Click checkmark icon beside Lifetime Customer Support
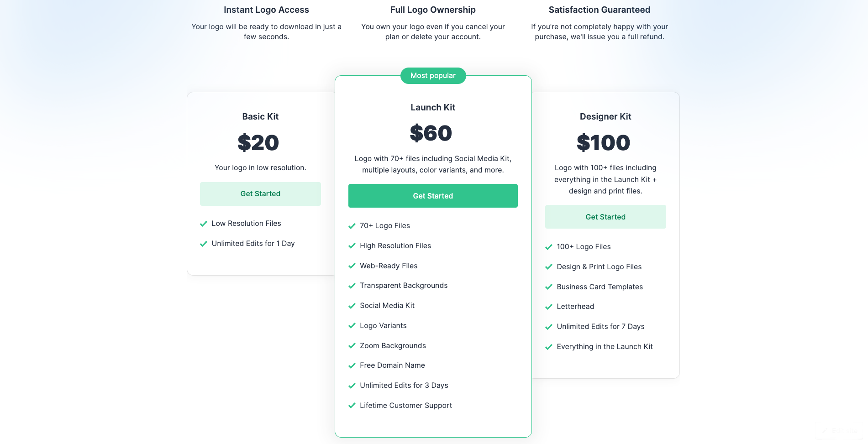This screenshot has height=444, width=868. pos(352,406)
